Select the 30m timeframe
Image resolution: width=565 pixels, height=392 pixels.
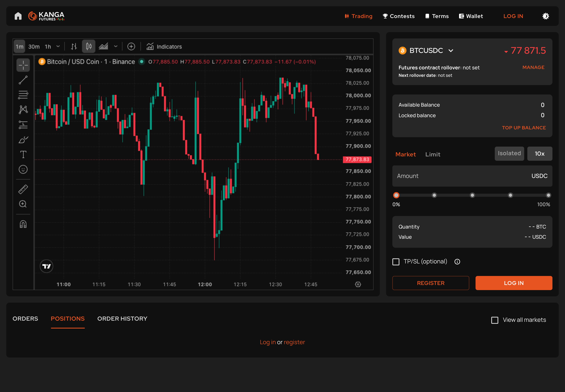tap(34, 46)
